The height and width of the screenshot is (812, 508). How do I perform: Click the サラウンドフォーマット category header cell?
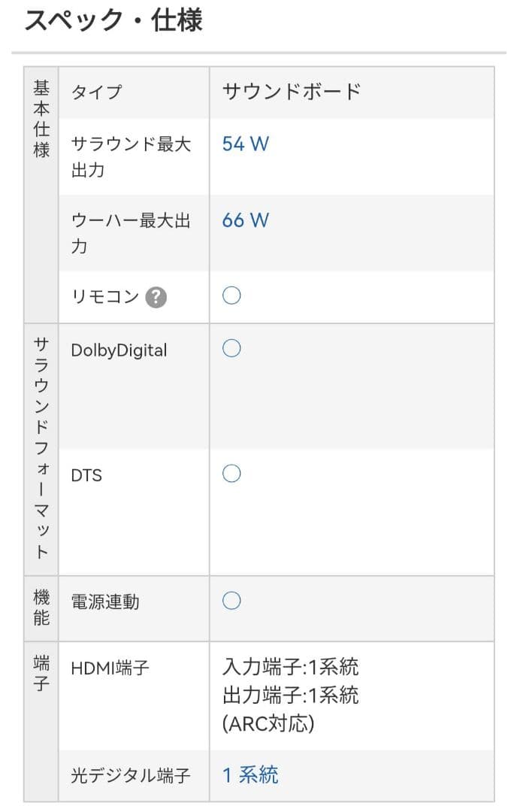coord(41,447)
